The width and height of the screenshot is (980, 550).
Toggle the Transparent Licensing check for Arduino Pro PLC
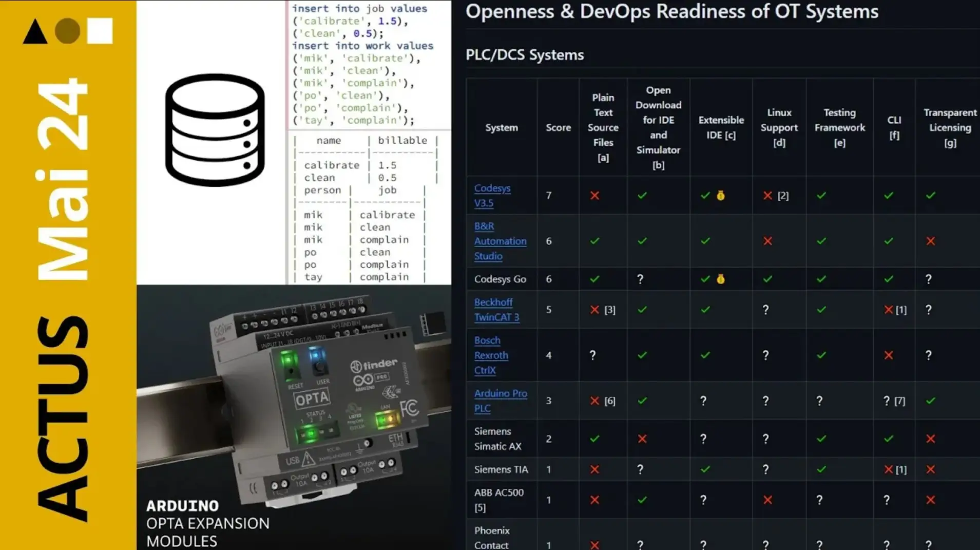tap(930, 401)
